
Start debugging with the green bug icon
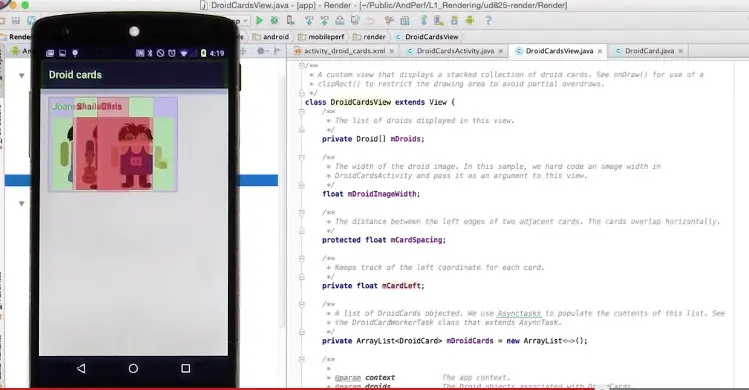click(275, 20)
